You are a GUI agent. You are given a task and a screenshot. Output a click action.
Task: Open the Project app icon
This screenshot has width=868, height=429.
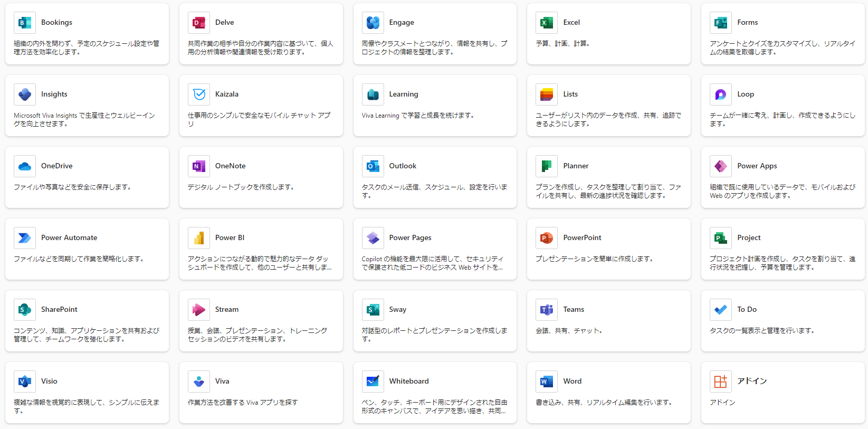[x=721, y=238]
